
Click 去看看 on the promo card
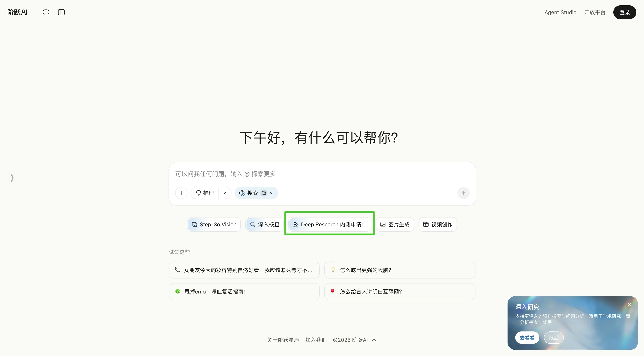tap(527, 337)
